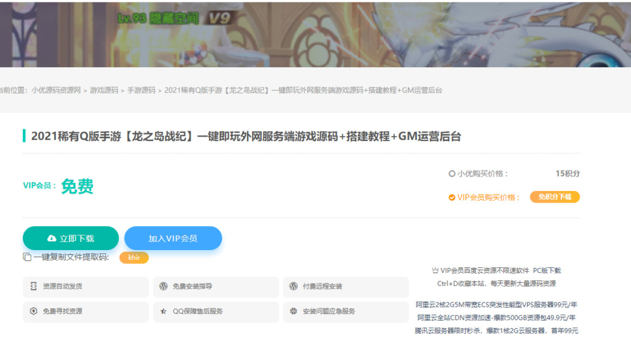The image size is (631, 364).
Task: Click the QQ保障售后服务 text
Action: pyautogui.click(x=198, y=311)
